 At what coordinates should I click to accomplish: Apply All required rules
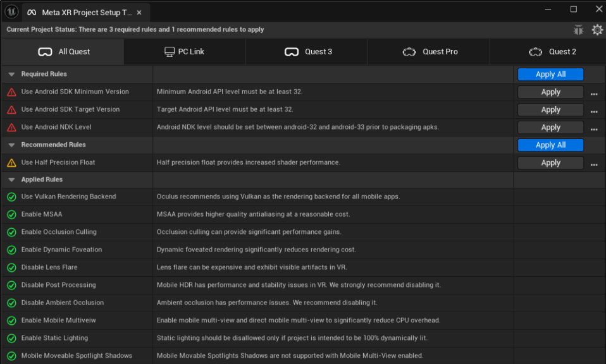click(550, 75)
